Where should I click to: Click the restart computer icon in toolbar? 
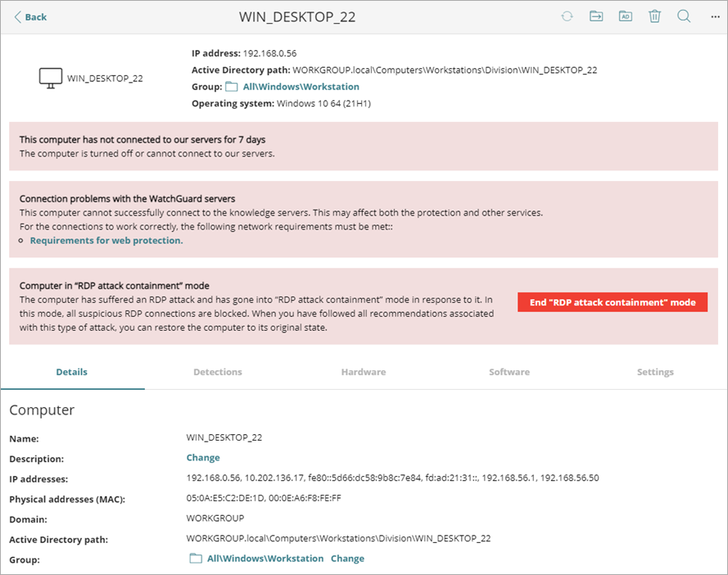coord(567,16)
